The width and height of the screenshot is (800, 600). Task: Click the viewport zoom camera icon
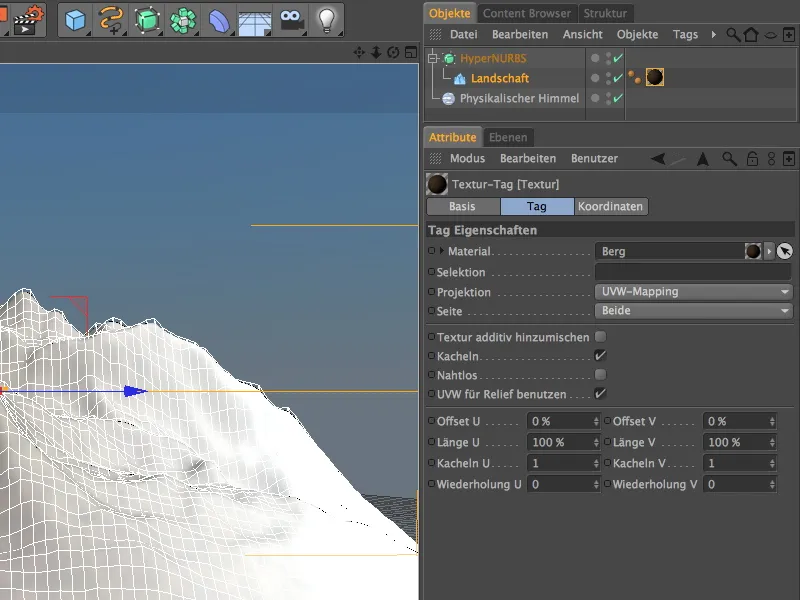pos(376,52)
